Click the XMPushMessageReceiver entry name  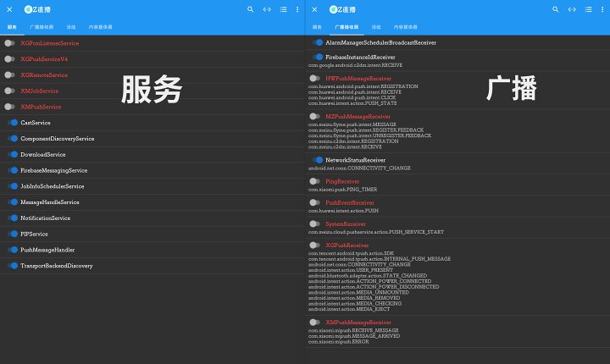click(358, 323)
